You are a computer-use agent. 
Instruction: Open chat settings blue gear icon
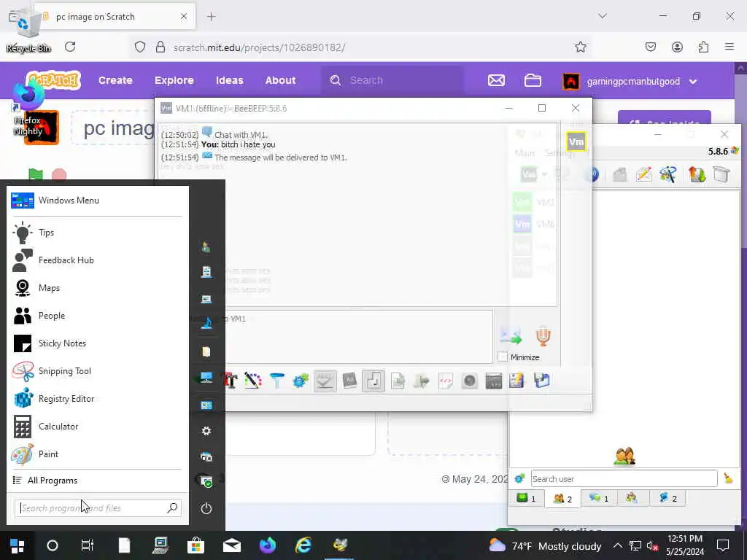[301, 381]
